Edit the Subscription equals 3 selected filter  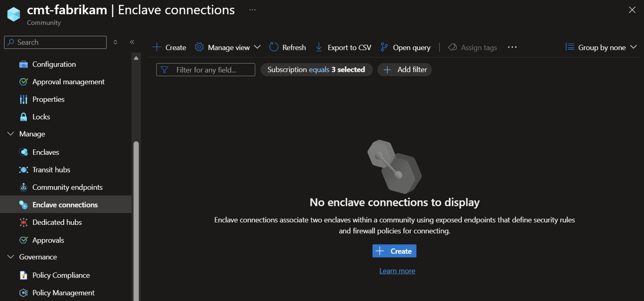point(316,70)
